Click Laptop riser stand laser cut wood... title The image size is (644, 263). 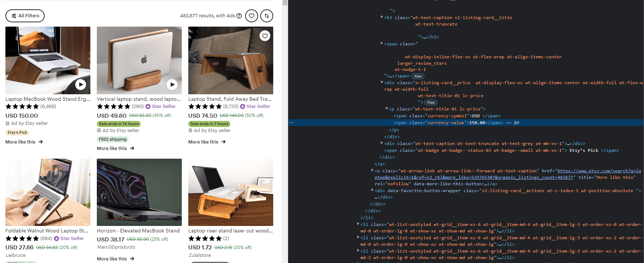click(230, 231)
